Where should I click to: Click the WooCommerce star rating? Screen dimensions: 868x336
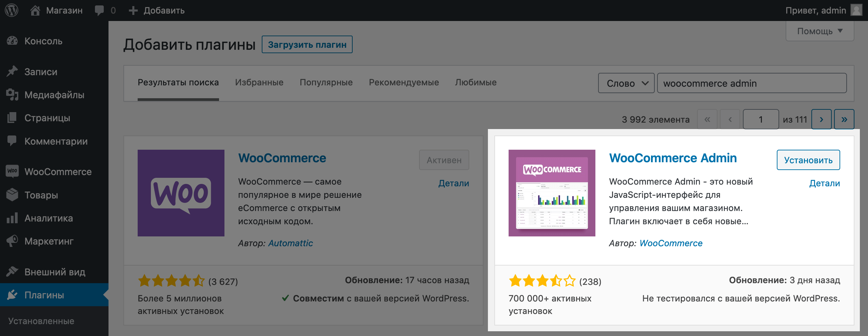click(x=171, y=281)
